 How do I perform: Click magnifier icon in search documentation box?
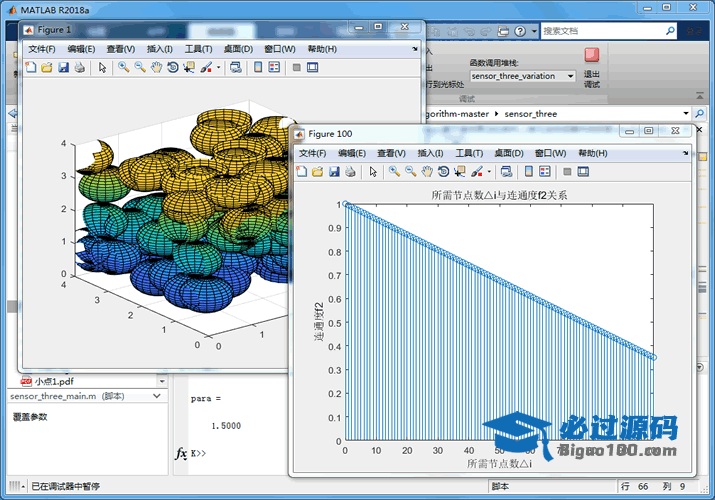(x=670, y=31)
